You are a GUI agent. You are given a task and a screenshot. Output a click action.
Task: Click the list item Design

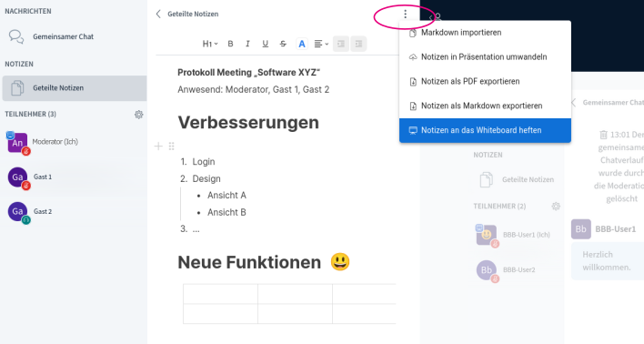206,178
